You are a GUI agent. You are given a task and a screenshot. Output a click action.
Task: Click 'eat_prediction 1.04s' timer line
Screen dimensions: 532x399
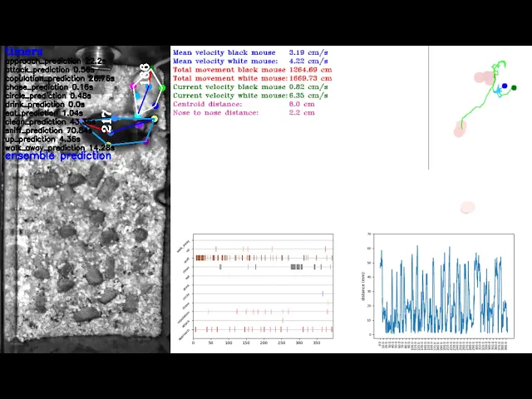click(x=44, y=113)
